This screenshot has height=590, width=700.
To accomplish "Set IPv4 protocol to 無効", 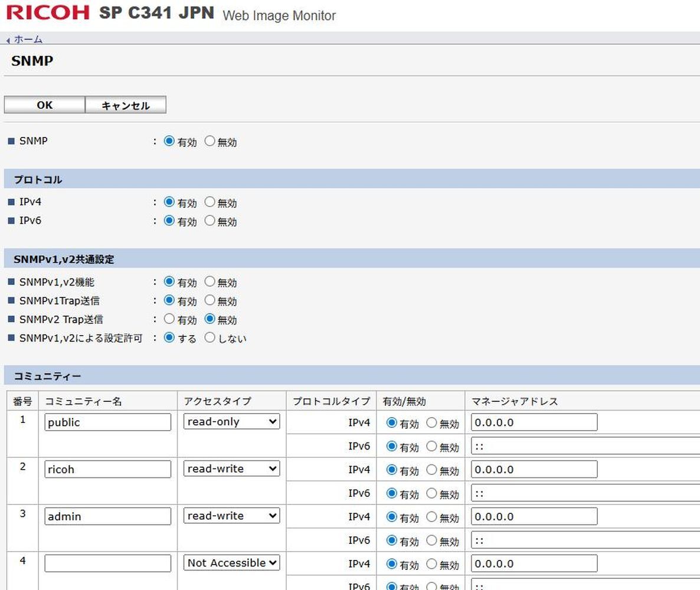I will 210,202.
